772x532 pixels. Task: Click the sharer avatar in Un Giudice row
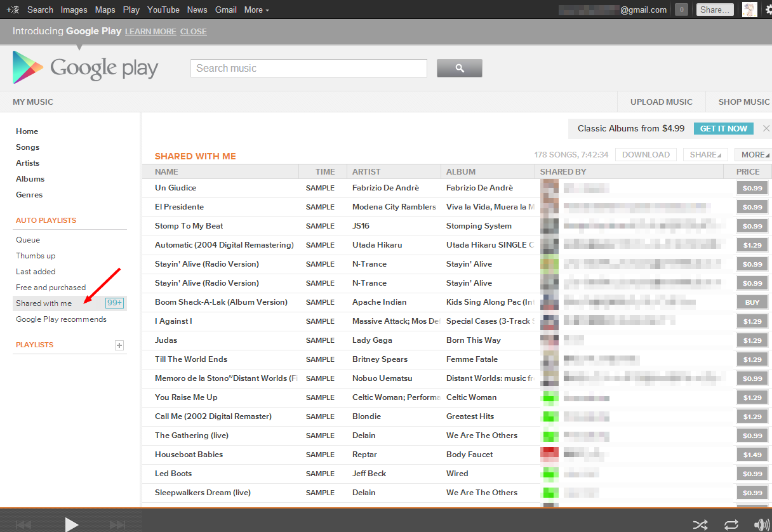coord(550,188)
